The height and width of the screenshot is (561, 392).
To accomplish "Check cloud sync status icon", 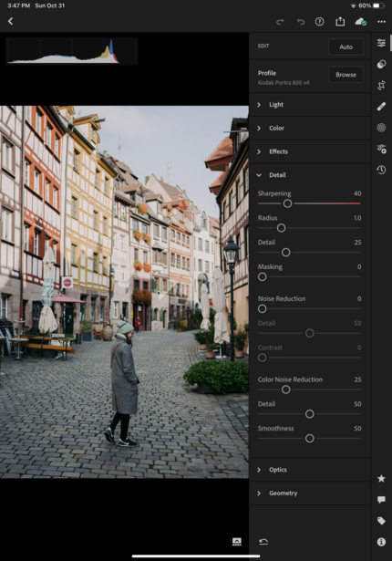I will (360, 22).
